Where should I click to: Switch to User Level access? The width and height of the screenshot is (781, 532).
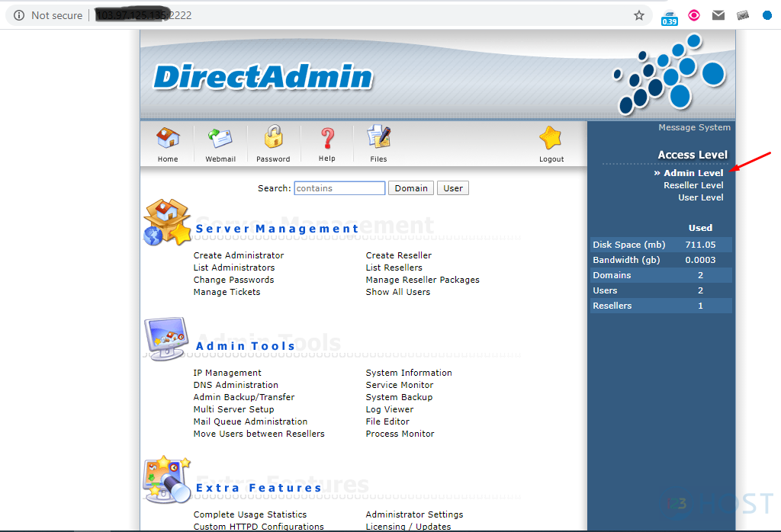click(x=701, y=197)
